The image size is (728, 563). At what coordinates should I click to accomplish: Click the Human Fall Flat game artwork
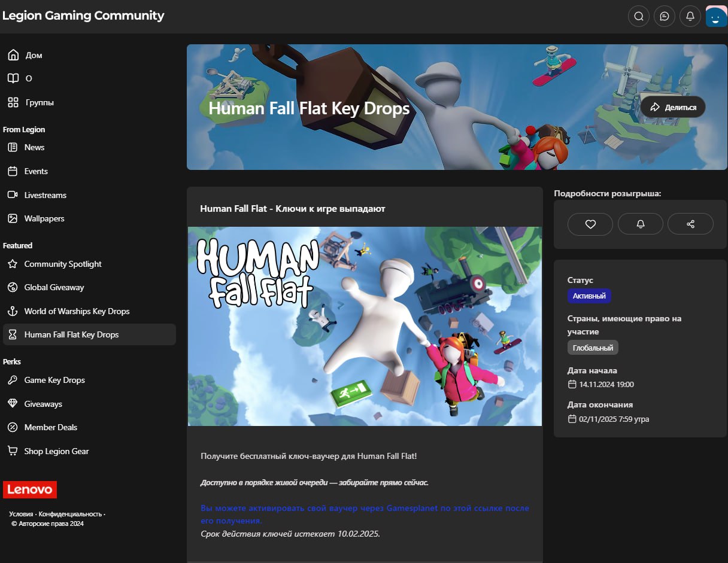pos(365,326)
